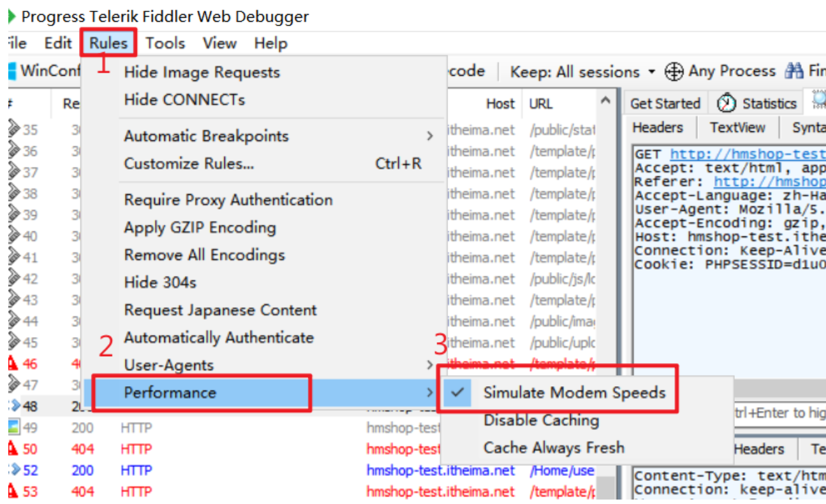826x504 pixels.
Task: Click Accept-Encoding header line
Action: (x=730, y=223)
